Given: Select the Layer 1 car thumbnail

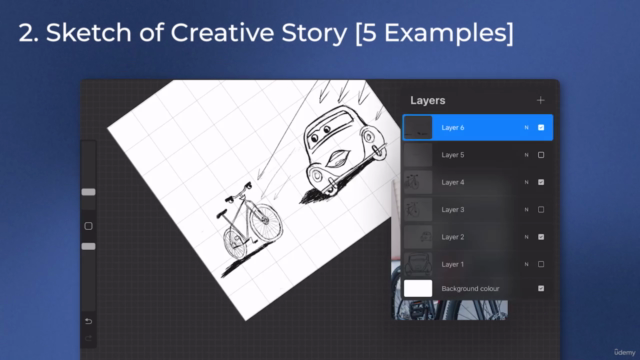Looking at the screenshot, I should [x=418, y=264].
